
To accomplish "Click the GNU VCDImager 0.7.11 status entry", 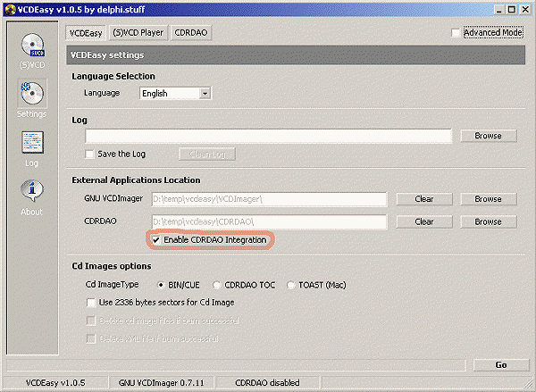I will [161, 383].
